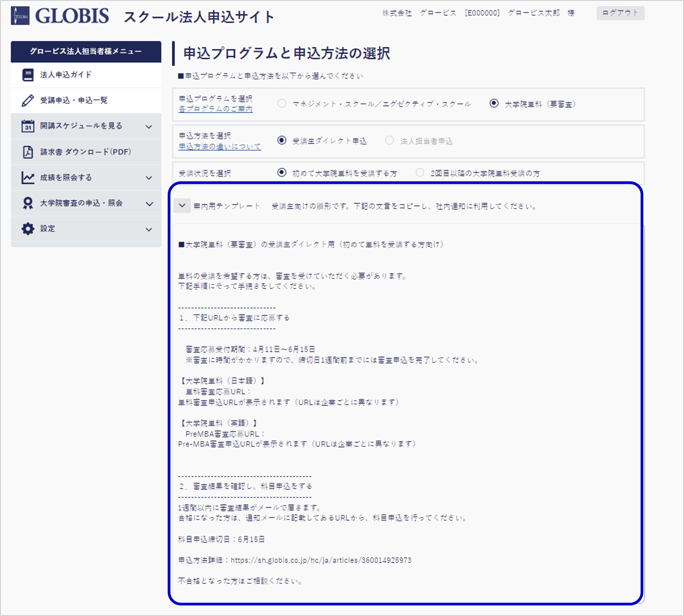Open 受講申込・申込一覧 menu item
Image resolution: width=684 pixels, height=616 pixels.
[86, 101]
